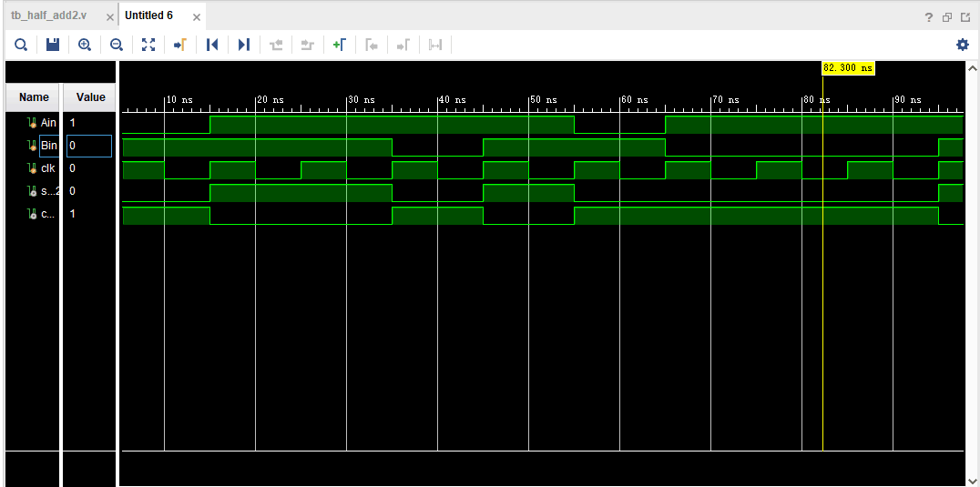
Task: Click the 90 ns ruler mark
Action: 908,100
